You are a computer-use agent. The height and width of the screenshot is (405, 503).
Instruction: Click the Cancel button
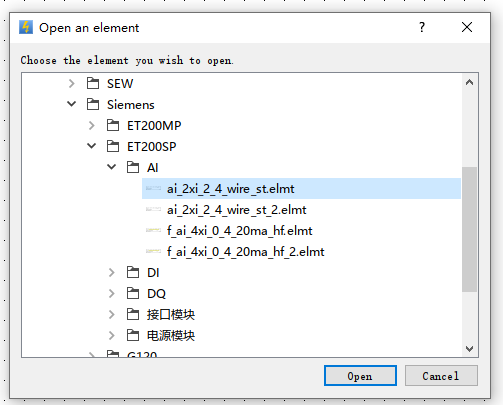pos(441,376)
